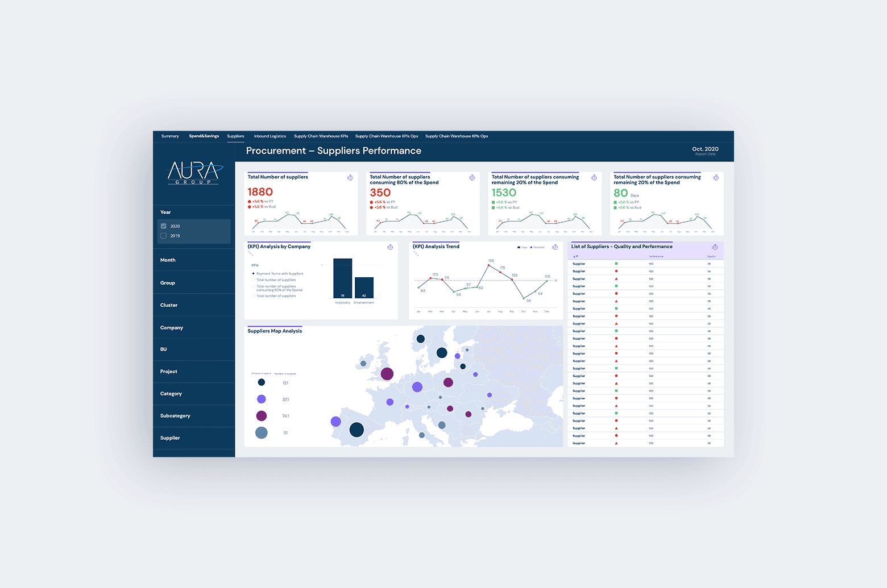Click the drill icon under KPI Analysis Trend title

tap(416, 253)
